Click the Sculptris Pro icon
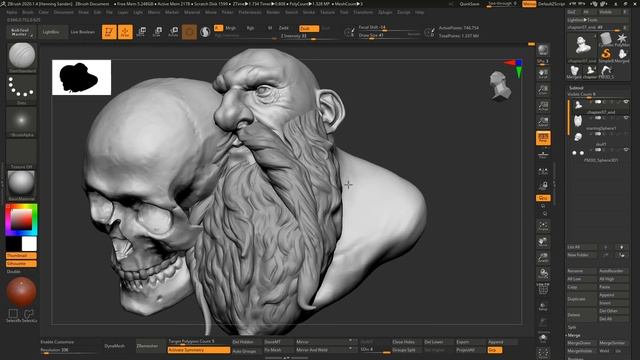Screen dimensions: 640x360 205,32
